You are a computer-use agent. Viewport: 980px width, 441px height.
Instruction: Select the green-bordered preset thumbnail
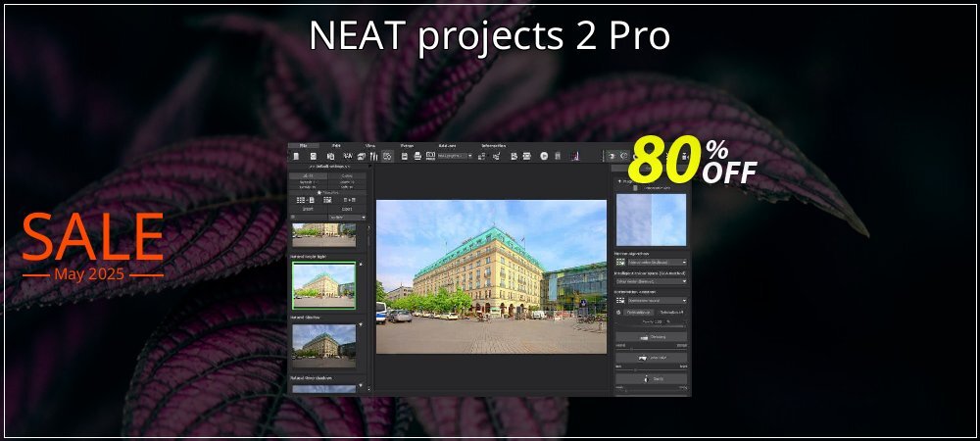pos(323,285)
